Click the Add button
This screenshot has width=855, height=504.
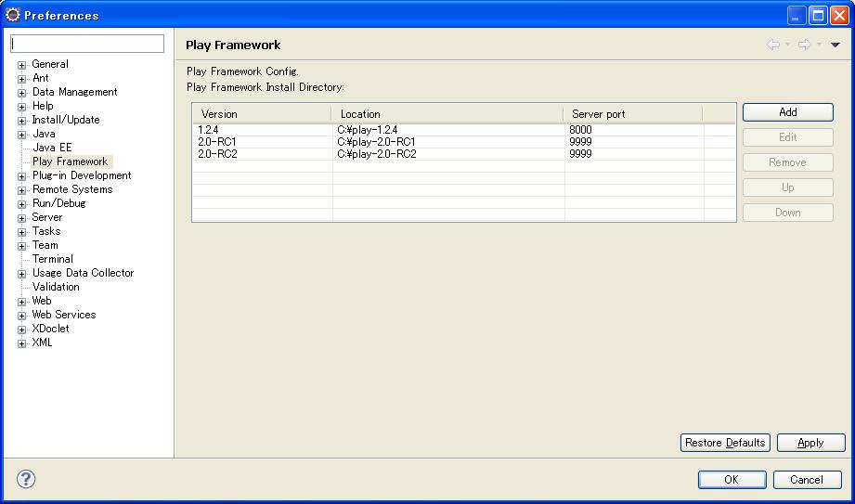(788, 112)
